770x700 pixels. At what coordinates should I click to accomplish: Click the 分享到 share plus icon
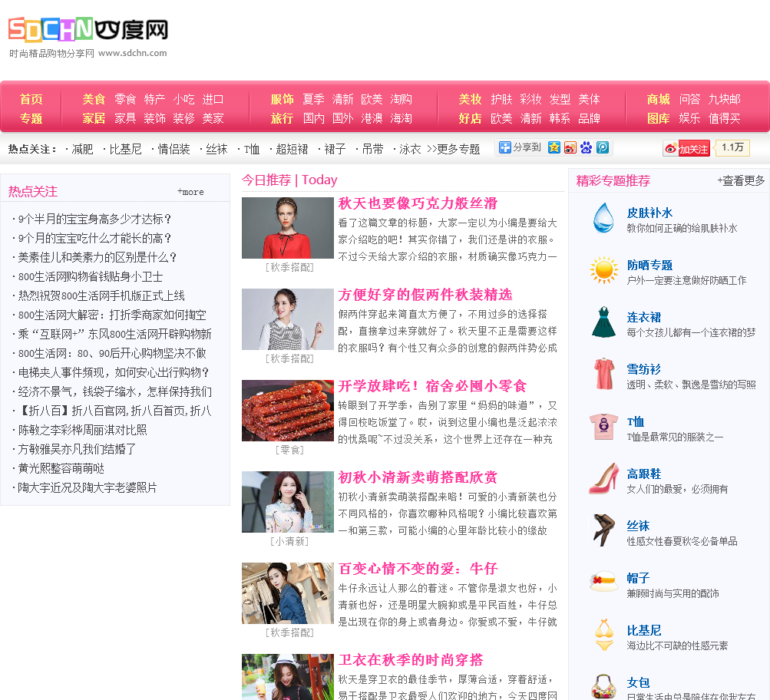point(505,147)
